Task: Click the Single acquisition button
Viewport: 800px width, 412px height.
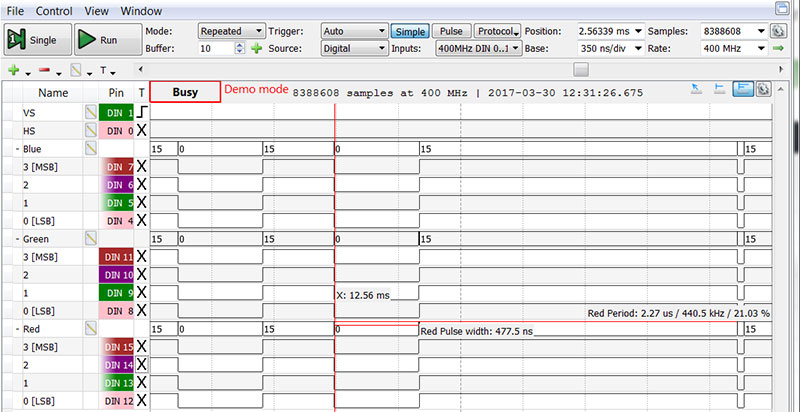Action: coord(36,39)
